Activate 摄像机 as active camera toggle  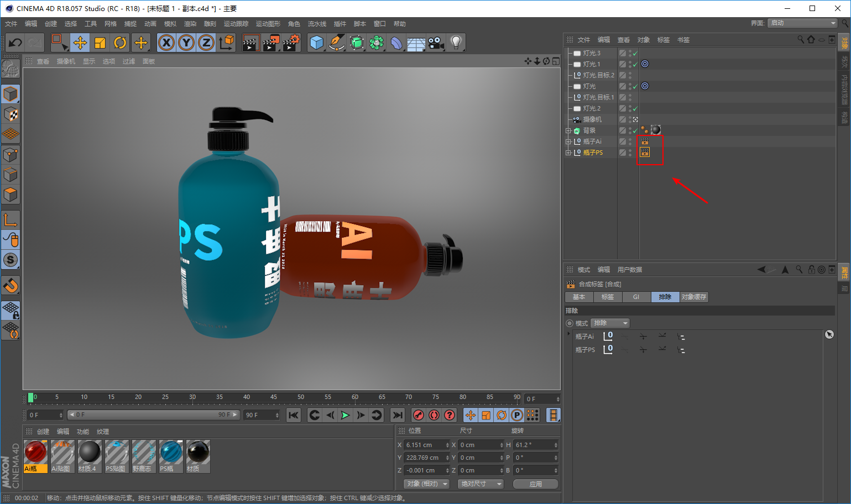pyautogui.click(x=635, y=119)
